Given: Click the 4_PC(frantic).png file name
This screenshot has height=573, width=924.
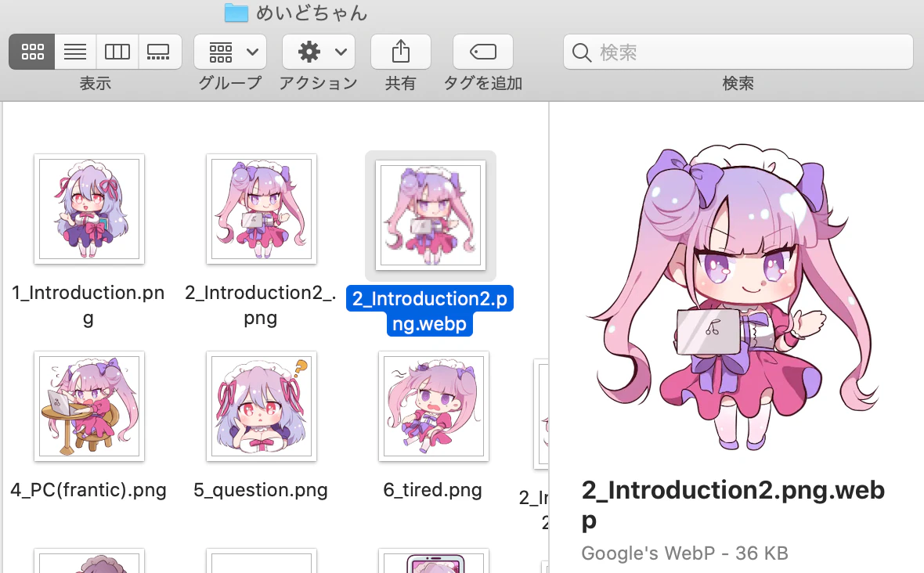Looking at the screenshot, I should pyautogui.click(x=88, y=490).
